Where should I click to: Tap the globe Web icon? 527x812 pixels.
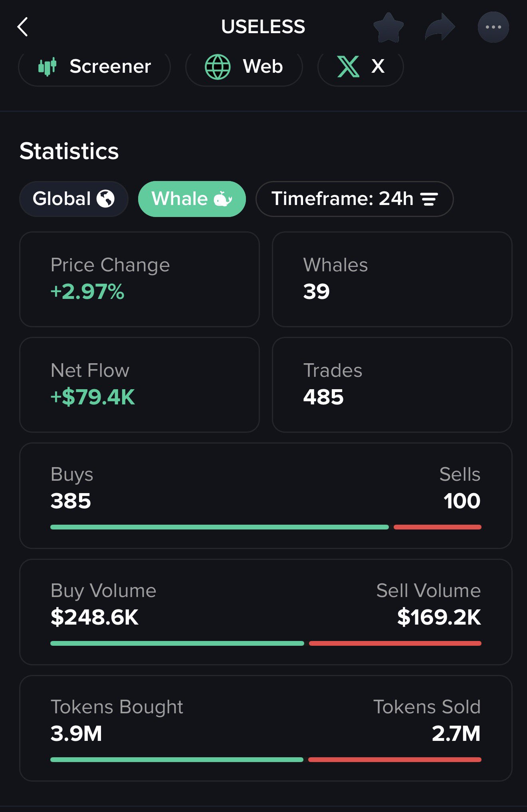click(218, 66)
